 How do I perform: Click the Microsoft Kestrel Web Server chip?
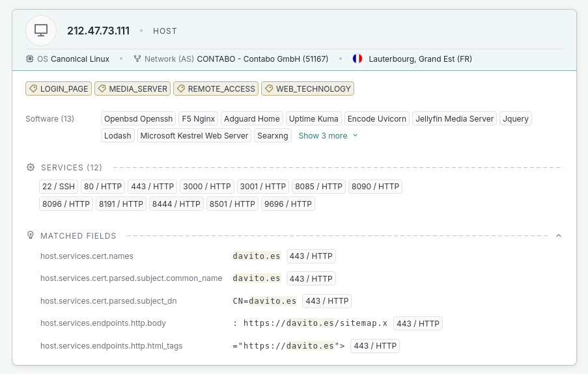point(194,136)
